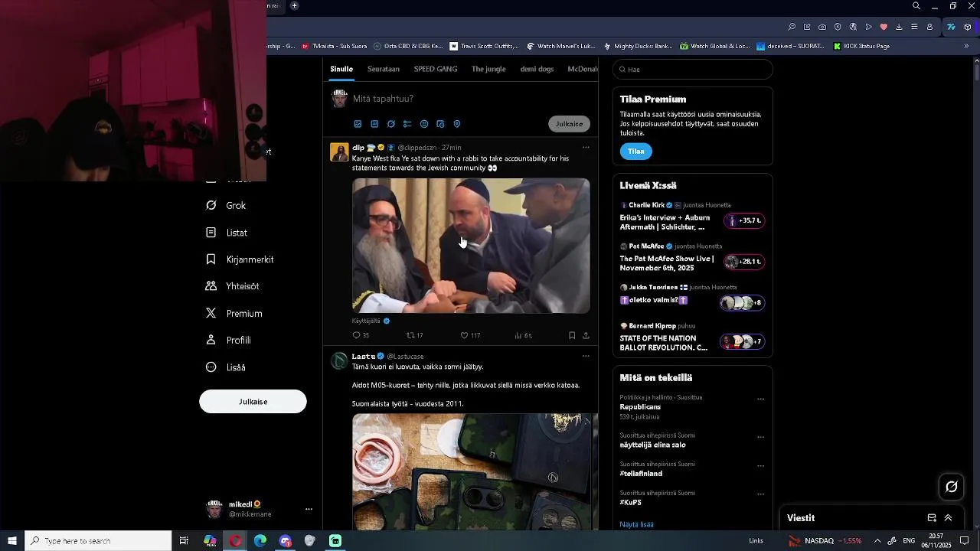Add an image to the new post
The height and width of the screenshot is (551, 980).
tap(358, 124)
